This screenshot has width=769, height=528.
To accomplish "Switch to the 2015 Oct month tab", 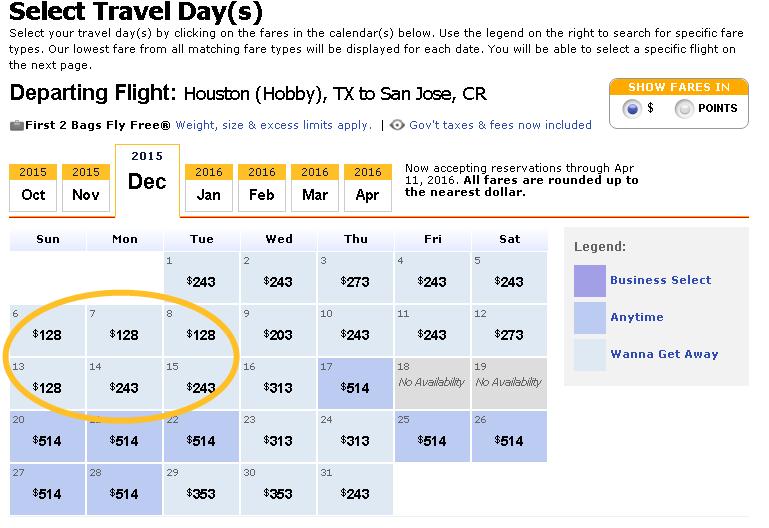I will (33, 188).
